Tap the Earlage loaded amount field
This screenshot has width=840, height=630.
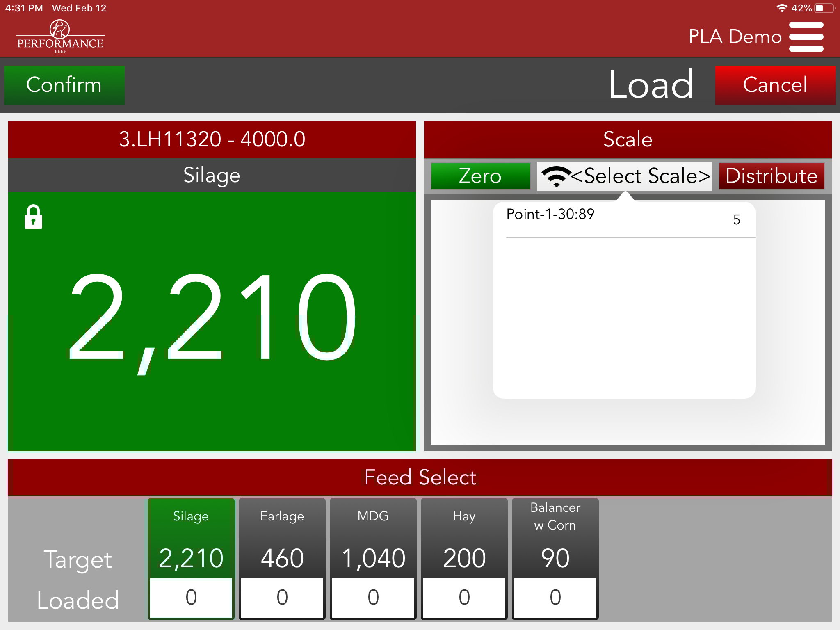coord(282,597)
